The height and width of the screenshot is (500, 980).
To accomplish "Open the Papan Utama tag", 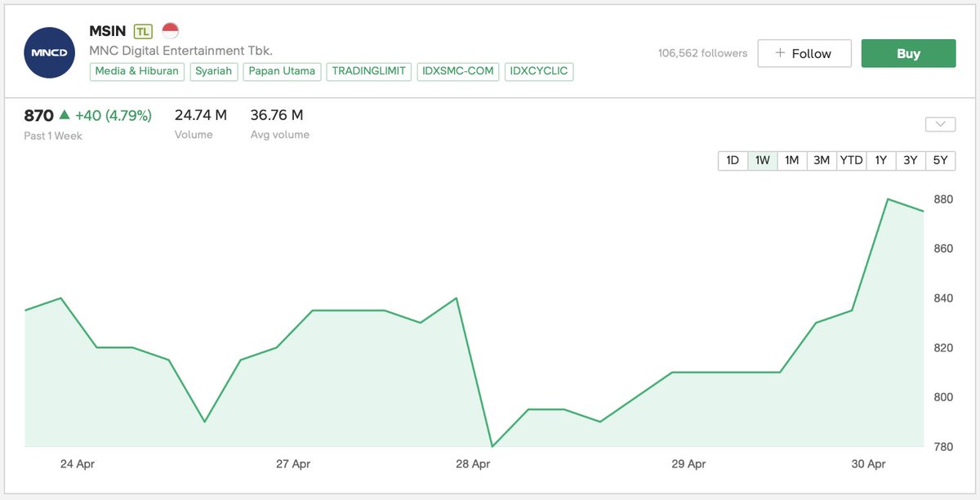I will pos(282,71).
